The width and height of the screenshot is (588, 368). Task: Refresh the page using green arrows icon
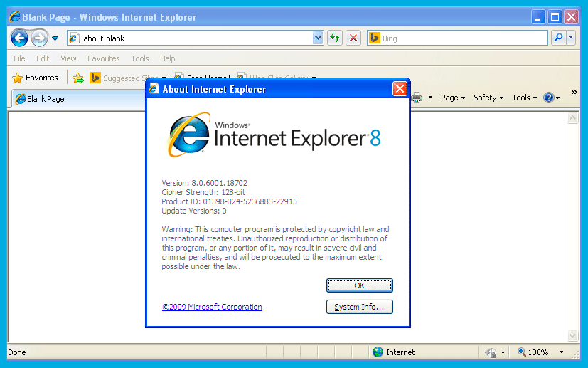[x=334, y=38]
